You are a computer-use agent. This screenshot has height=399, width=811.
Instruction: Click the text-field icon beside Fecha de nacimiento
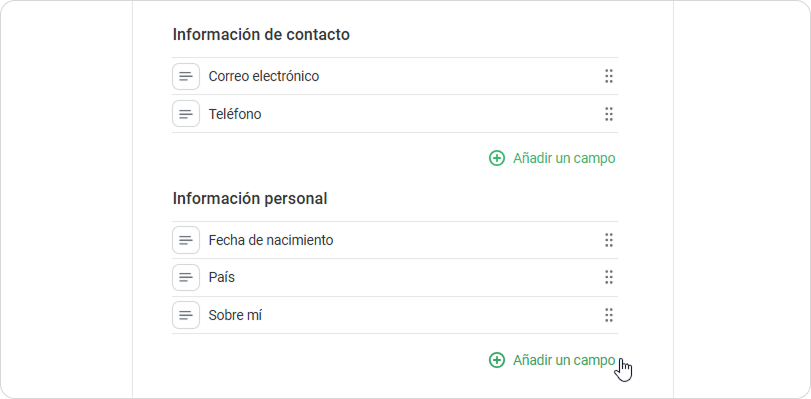click(186, 240)
